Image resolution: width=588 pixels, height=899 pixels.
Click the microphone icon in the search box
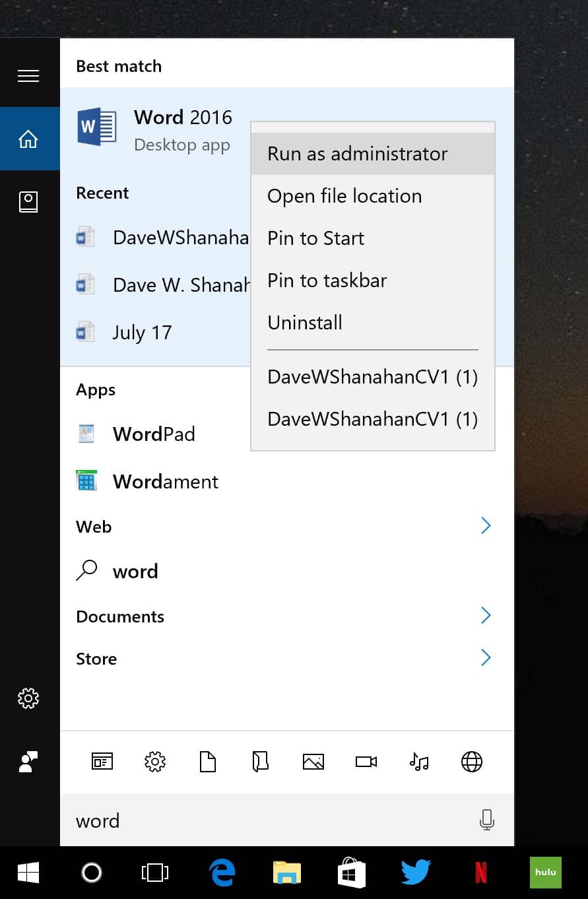(x=487, y=820)
